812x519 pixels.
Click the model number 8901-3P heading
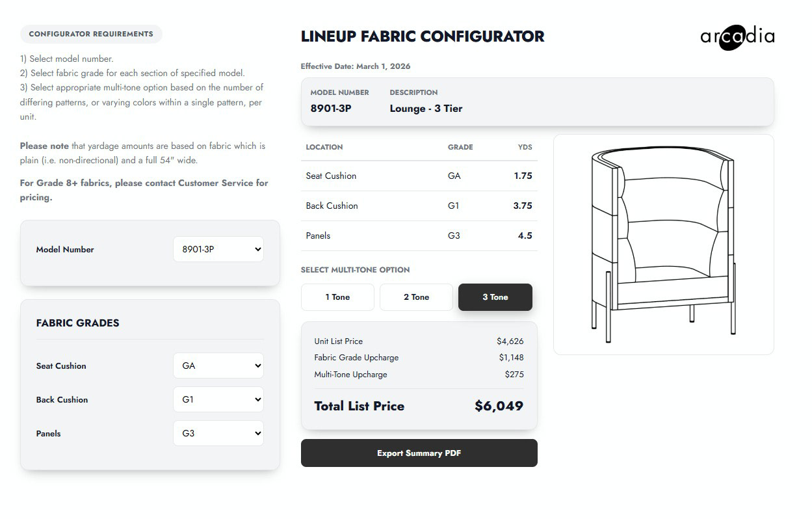click(x=331, y=109)
